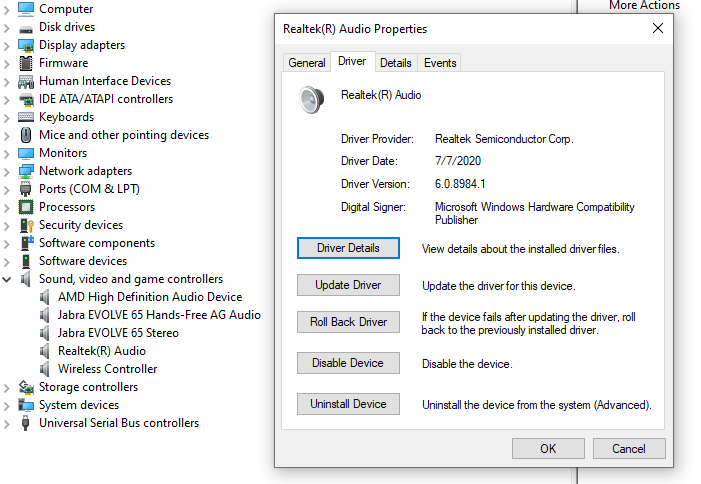Select the Wireless Controller device
The image size is (701, 484).
coord(108,369)
